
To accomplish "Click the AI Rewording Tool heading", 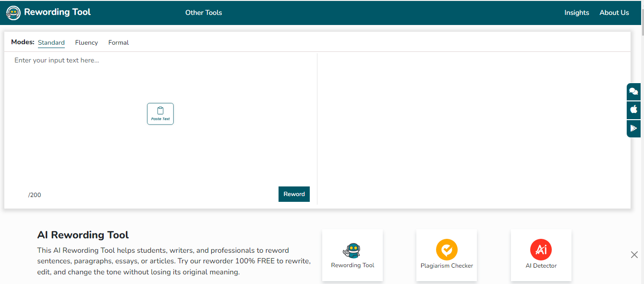I will [83, 235].
